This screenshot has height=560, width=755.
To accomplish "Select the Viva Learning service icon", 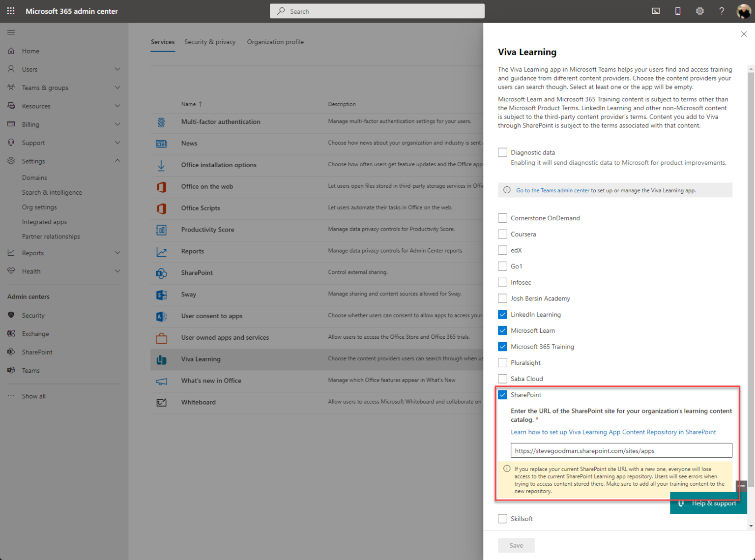I will 162,359.
